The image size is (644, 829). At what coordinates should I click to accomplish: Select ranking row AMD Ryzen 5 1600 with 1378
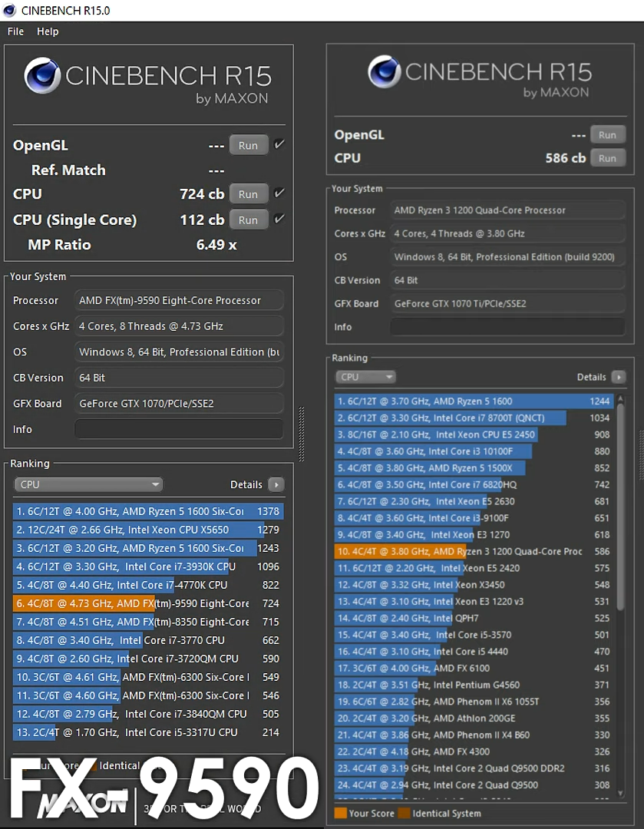148,511
